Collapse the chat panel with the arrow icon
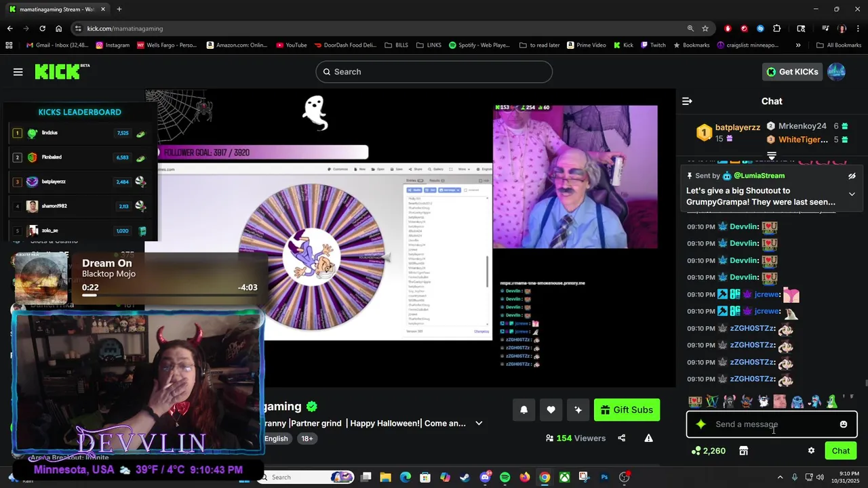The height and width of the screenshot is (488, 868). tap(687, 101)
